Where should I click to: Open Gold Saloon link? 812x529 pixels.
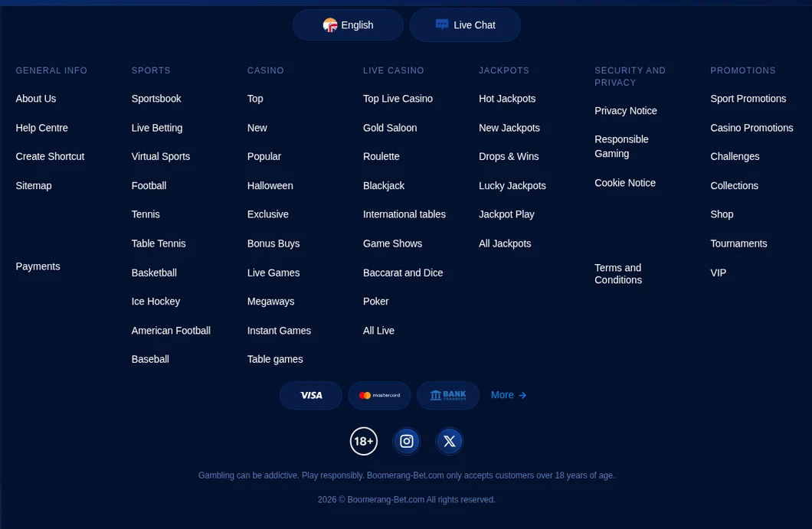390,128
